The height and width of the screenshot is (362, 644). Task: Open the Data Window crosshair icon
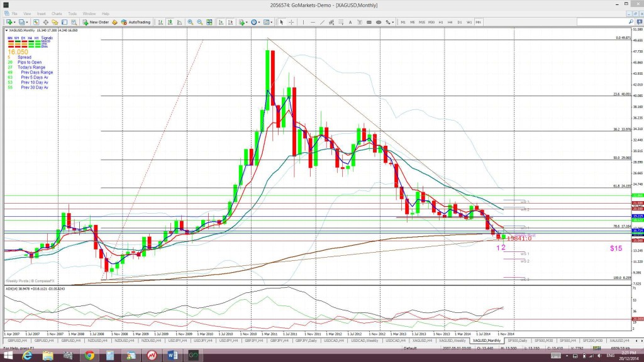[45, 22]
